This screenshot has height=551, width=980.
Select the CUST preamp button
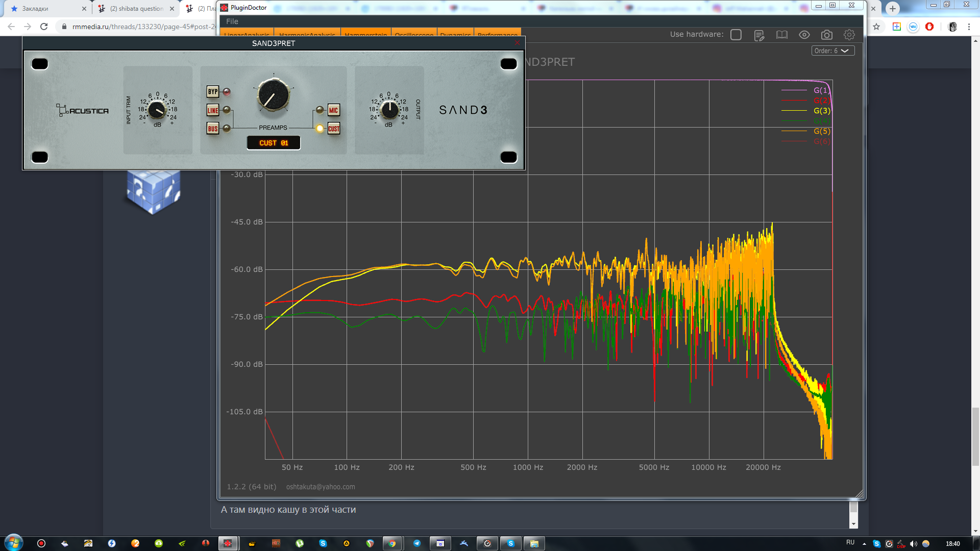(x=333, y=129)
